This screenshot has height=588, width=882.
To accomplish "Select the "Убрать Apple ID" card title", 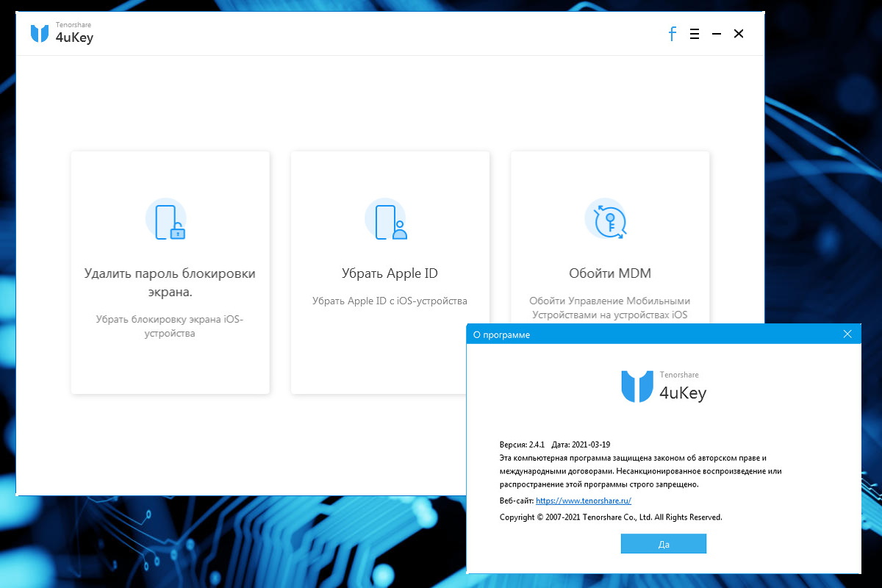I will 390,273.
